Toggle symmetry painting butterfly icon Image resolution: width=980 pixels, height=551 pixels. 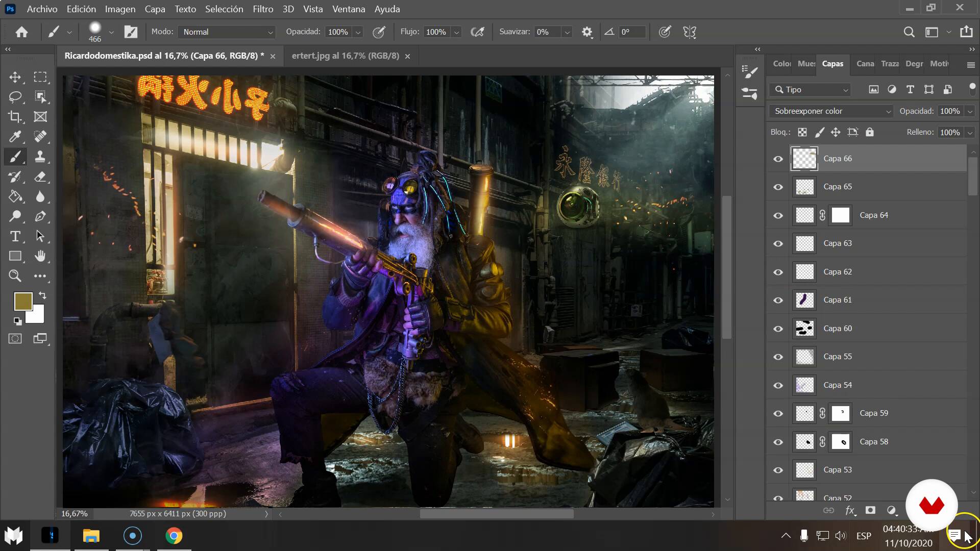point(690,32)
